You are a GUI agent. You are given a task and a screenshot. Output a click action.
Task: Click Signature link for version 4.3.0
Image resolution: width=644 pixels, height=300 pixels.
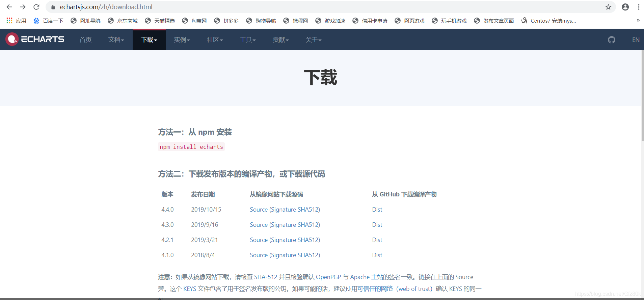coord(284,225)
